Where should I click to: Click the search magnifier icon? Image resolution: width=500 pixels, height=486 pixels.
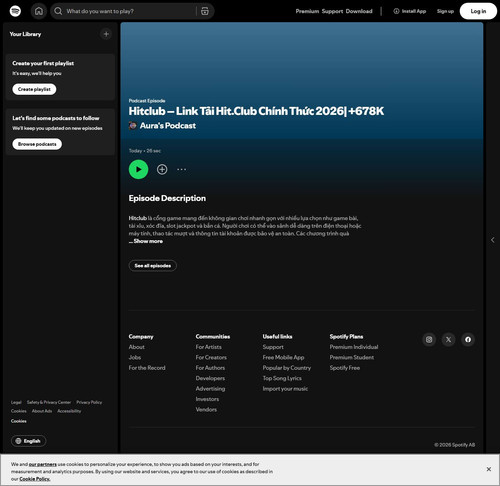58,11
